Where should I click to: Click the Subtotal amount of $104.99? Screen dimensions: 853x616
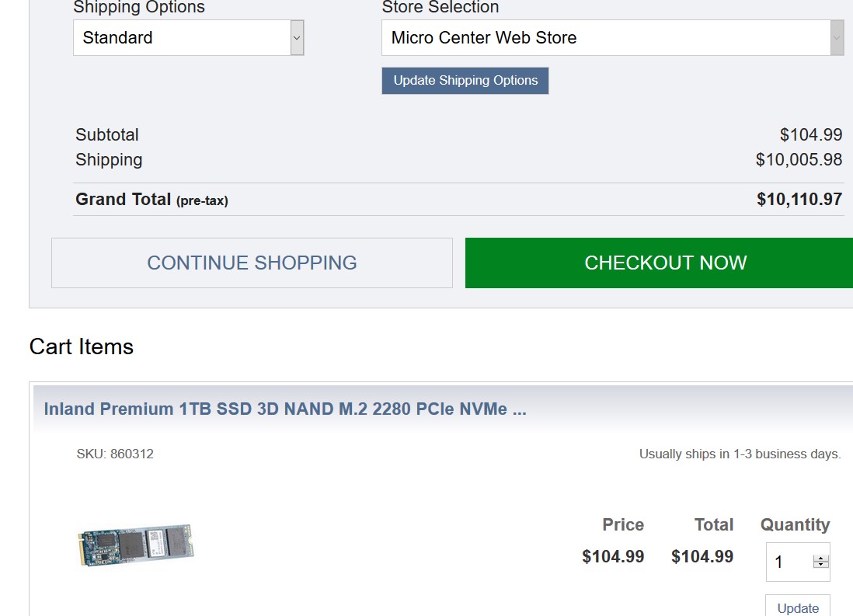[x=811, y=134]
